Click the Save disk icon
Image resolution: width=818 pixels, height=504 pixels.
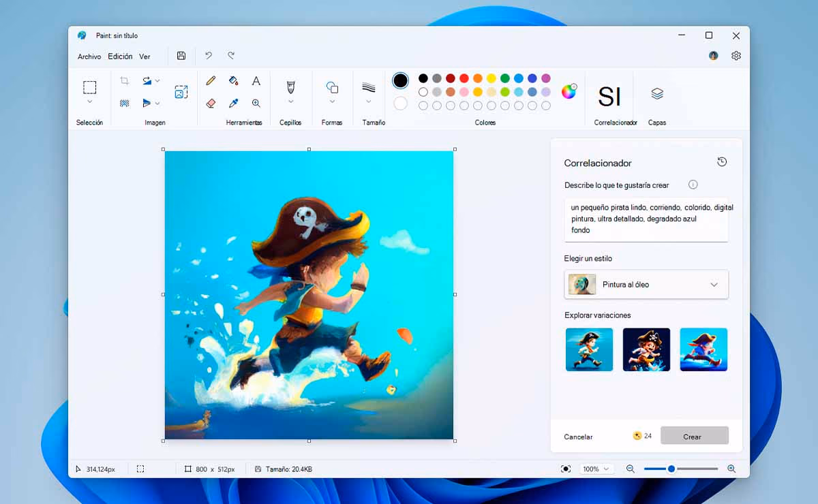[x=181, y=56]
